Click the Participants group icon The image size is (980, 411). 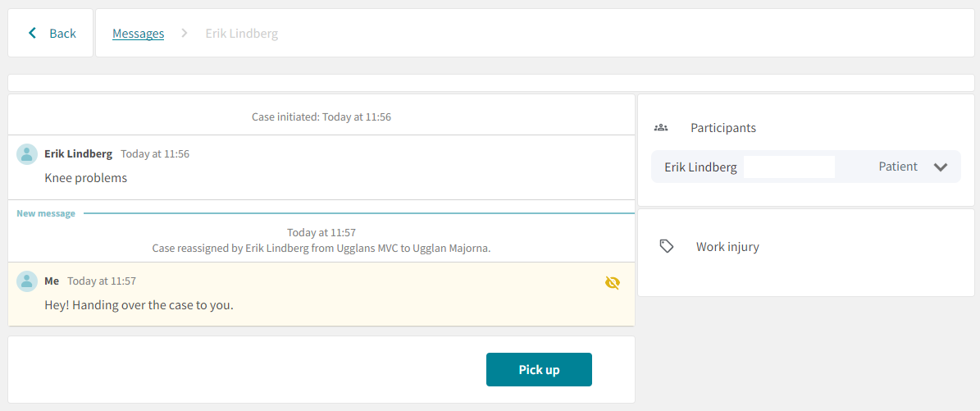661,128
